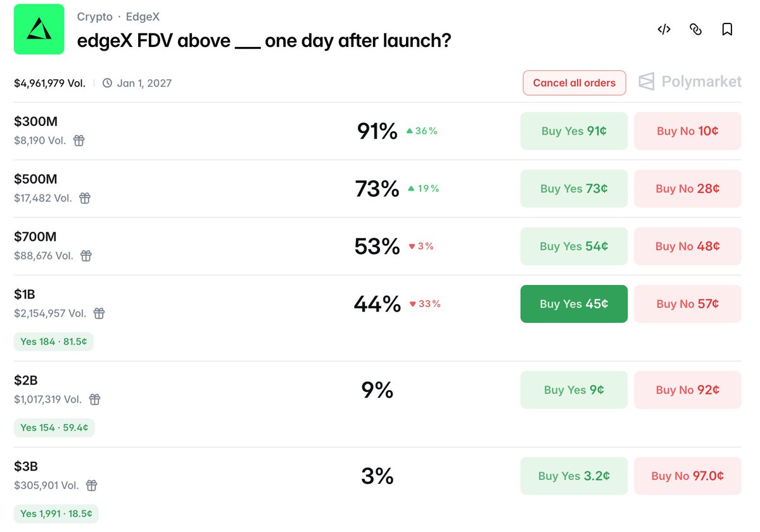Buy No at 92¢ for $2B
This screenshot has width=760, height=532.
click(687, 390)
